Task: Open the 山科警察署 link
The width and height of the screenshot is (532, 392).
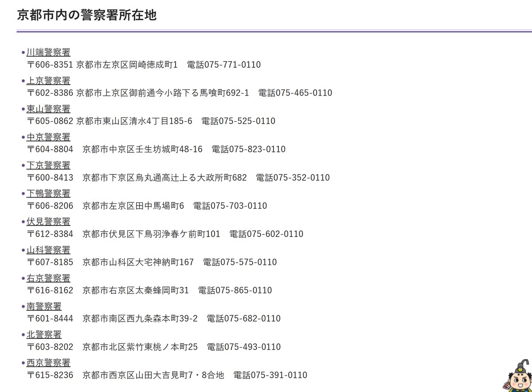Action: coord(48,250)
